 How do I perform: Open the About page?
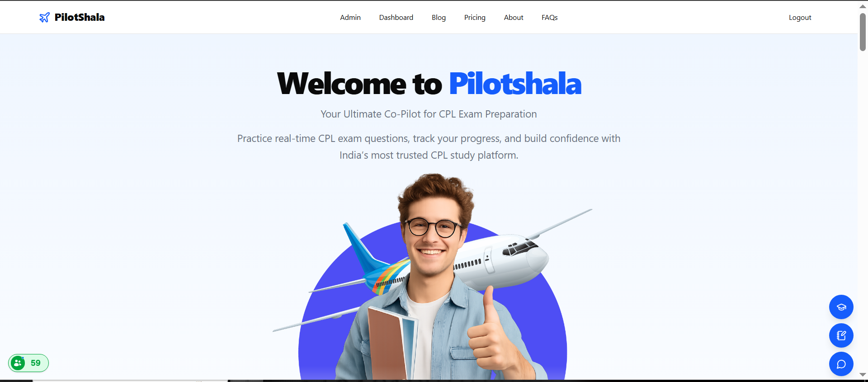point(514,18)
